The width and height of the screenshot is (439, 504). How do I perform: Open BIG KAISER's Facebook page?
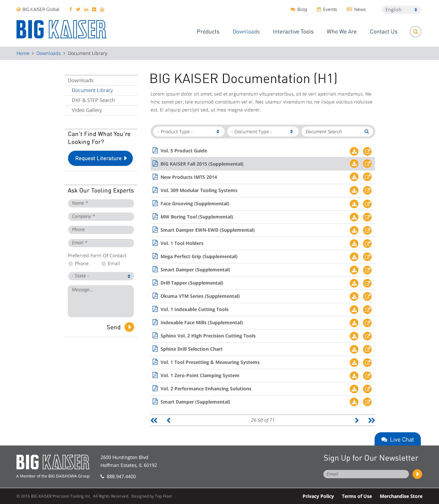tap(70, 9)
